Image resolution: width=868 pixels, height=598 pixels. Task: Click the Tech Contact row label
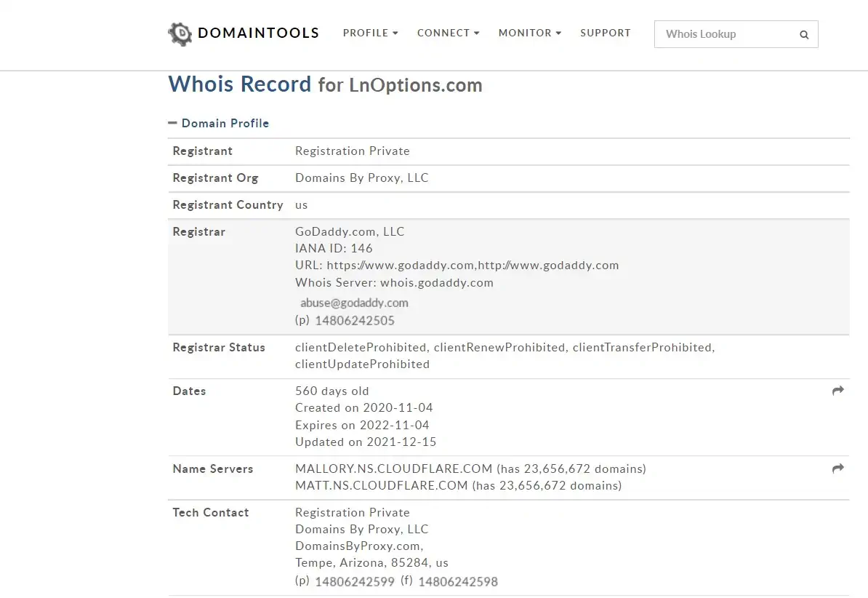pyautogui.click(x=210, y=513)
